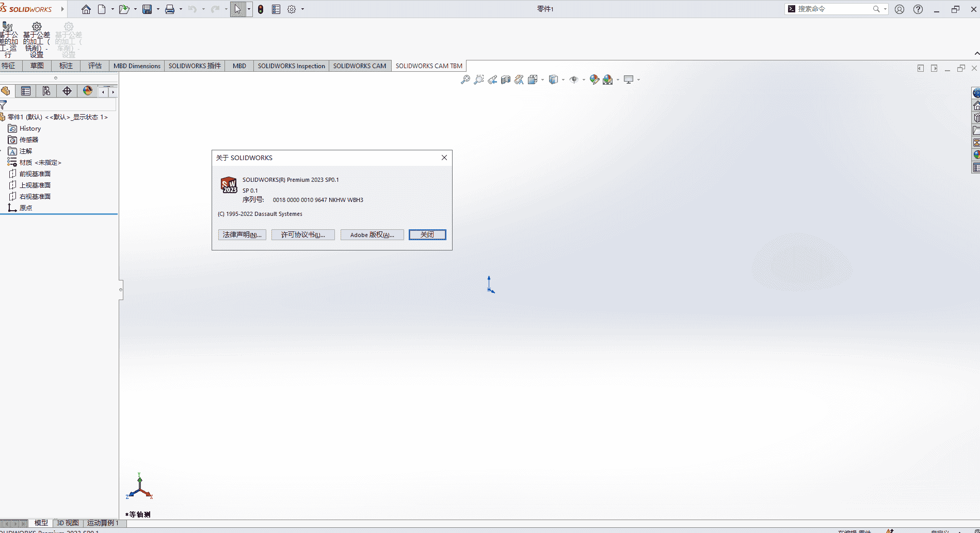This screenshot has height=533, width=980.
Task: Click the Adobe 版权 button
Action: (372, 234)
